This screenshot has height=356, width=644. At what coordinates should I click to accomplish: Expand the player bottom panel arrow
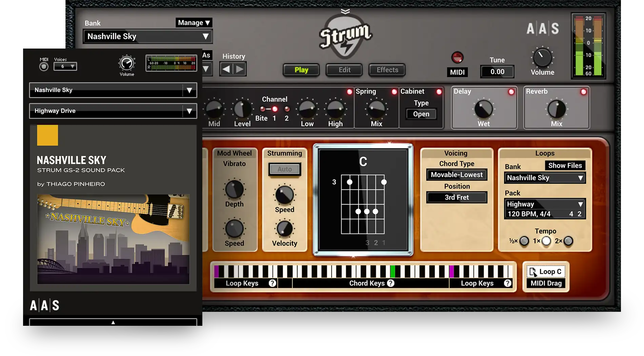113,322
